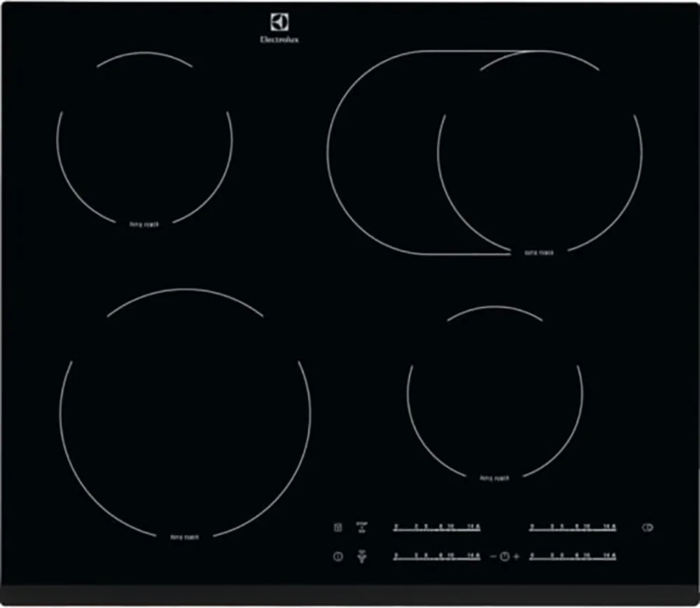Tap the upper-right heat level slider

(x=573, y=527)
